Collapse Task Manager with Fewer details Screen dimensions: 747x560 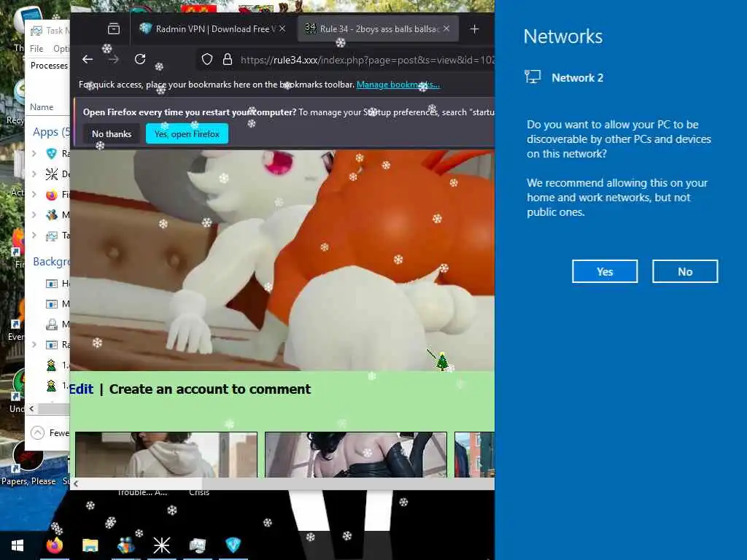(x=50, y=433)
